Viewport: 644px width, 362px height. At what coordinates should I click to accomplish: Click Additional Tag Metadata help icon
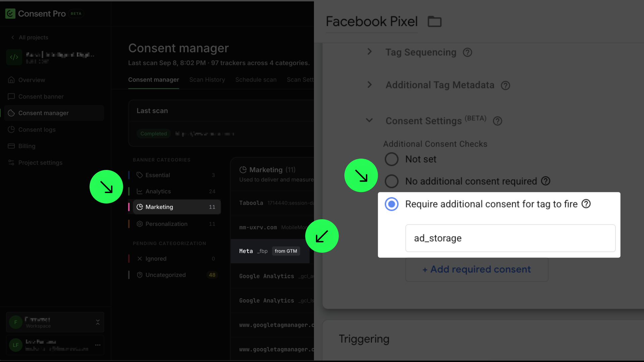[505, 85]
